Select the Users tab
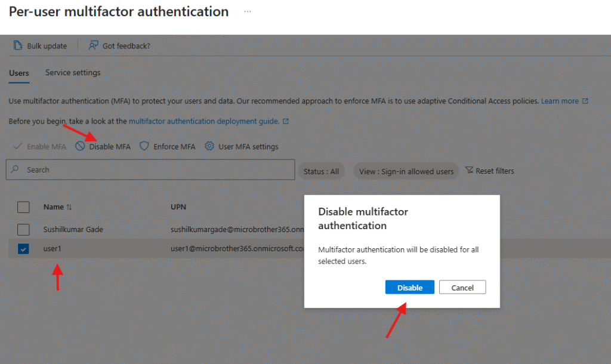This screenshot has width=611, height=364. point(19,73)
